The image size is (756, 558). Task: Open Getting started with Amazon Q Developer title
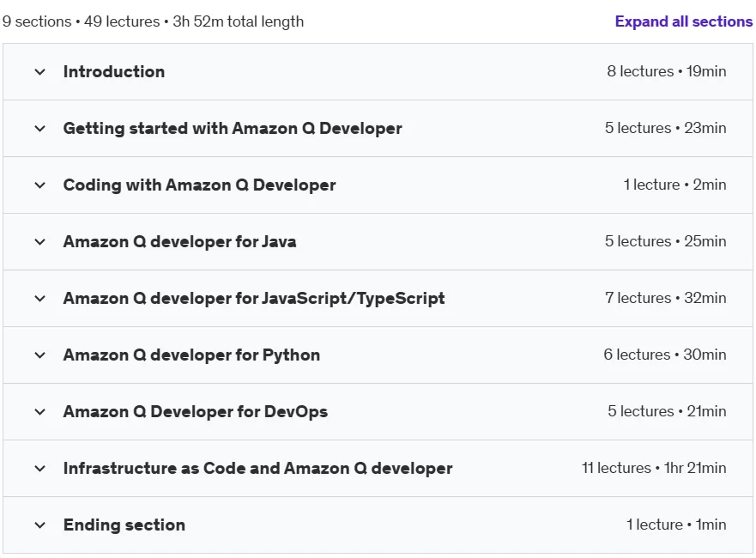click(233, 128)
